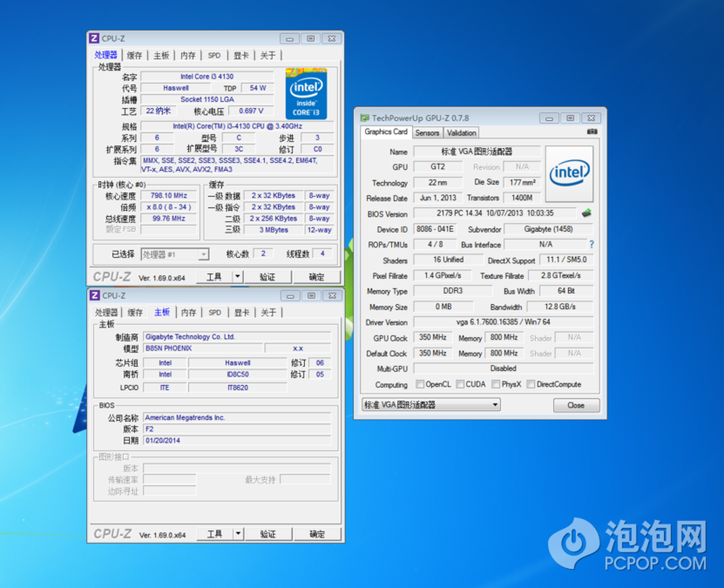The height and width of the screenshot is (588, 724).
Task: Click the Bus Interface question mark icon
Action: [x=592, y=244]
